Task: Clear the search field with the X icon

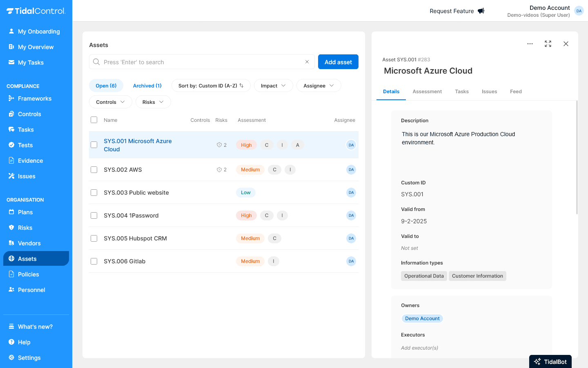Action: [307, 62]
